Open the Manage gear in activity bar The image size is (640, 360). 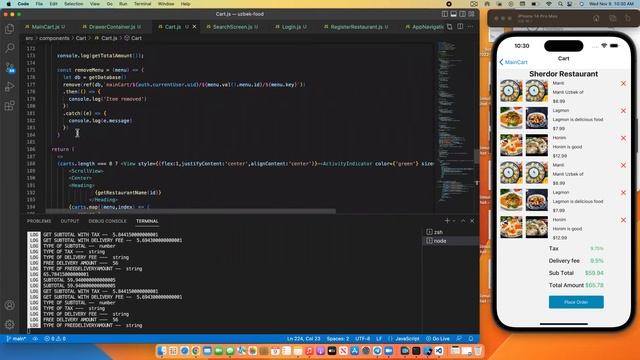tap(9, 324)
